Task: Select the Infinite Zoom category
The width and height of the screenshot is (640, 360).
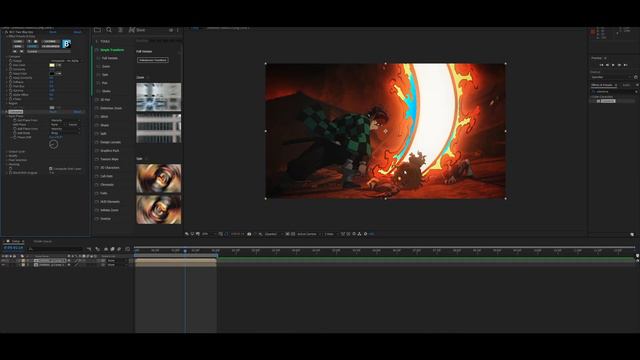Action: pos(109,210)
